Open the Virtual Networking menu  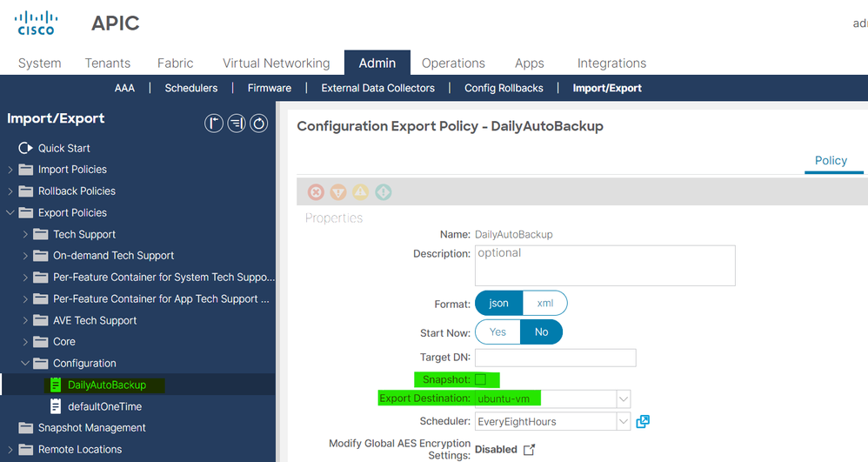click(x=277, y=64)
